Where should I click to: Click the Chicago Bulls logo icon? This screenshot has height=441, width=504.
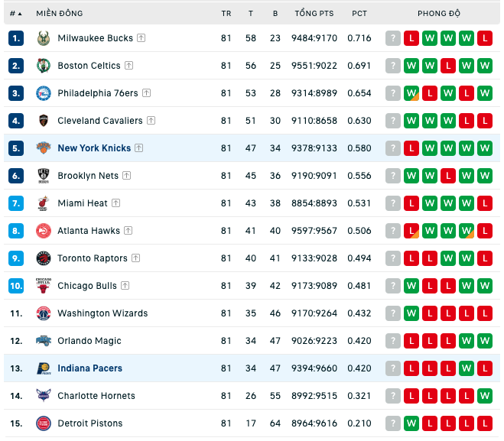pos(44,286)
